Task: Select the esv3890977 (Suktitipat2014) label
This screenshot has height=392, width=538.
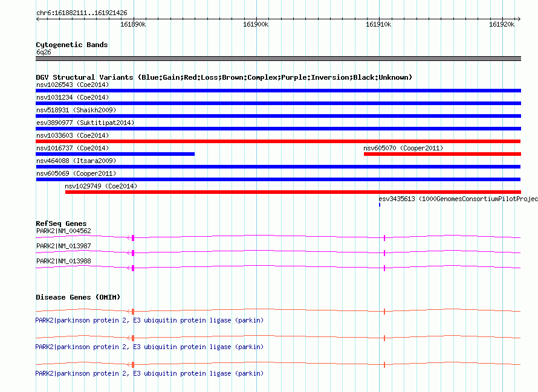Action: click(x=85, y=123)
